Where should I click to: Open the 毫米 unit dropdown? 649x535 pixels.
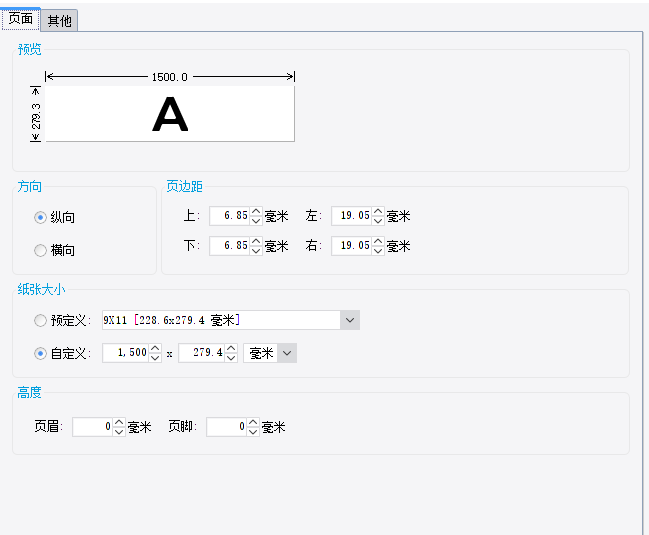pyautogui.click(x=287, y=353)
